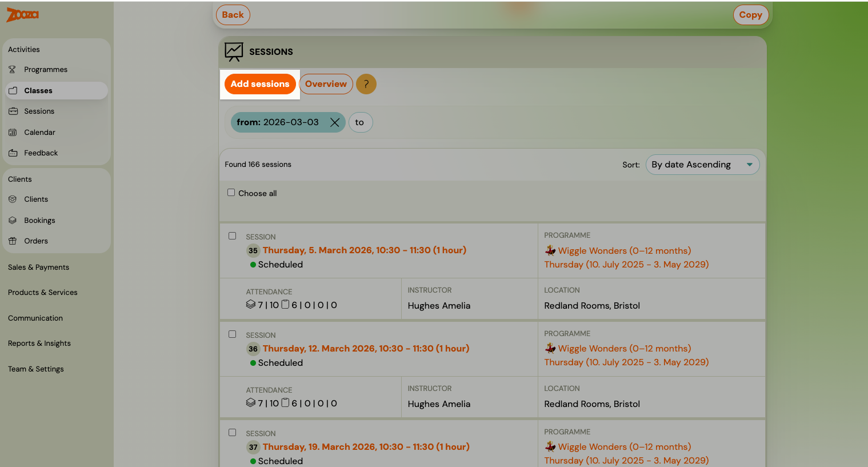
Task: Click bookings attendance icon in session 36
Action: tap(251, 403)
